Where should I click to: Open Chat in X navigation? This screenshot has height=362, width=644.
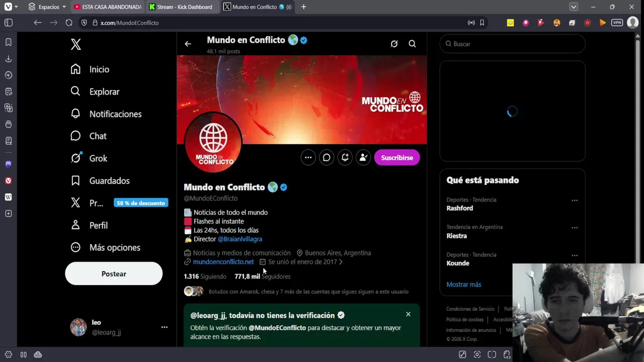tap(89, 136)
